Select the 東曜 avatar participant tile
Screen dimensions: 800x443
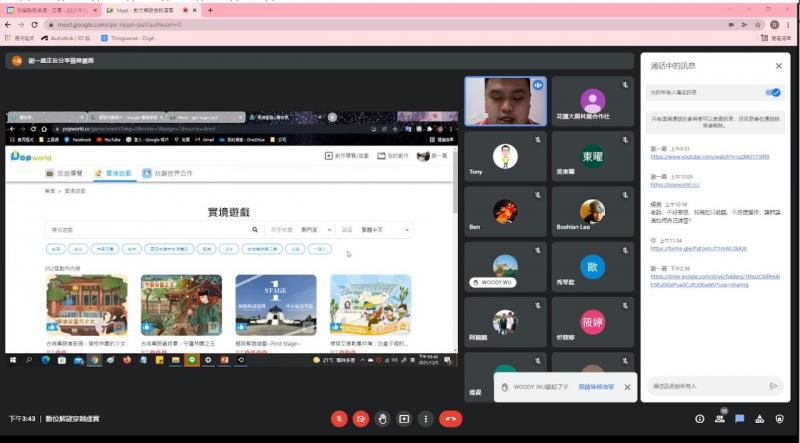pyautogui.click(x=592, y=156)
